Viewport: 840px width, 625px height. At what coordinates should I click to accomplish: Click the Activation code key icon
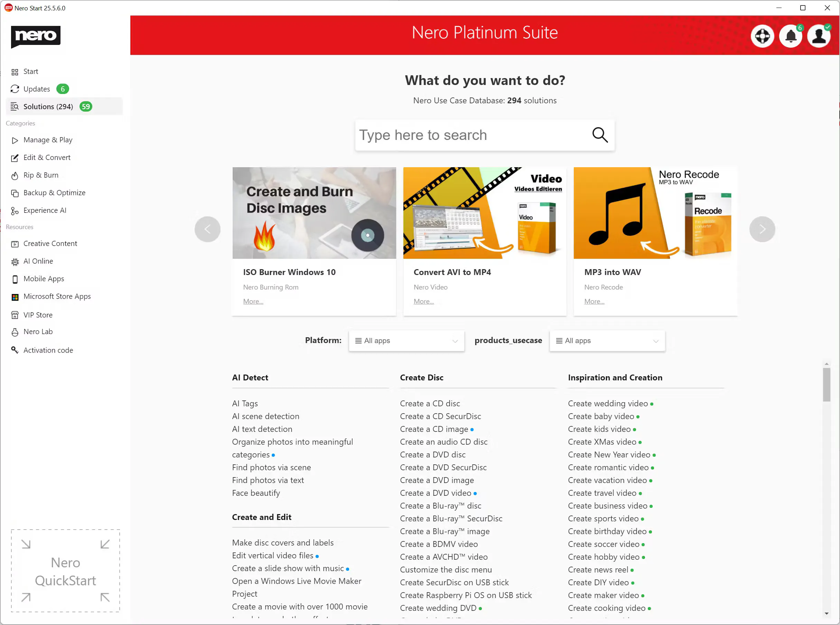pos(15,350)
